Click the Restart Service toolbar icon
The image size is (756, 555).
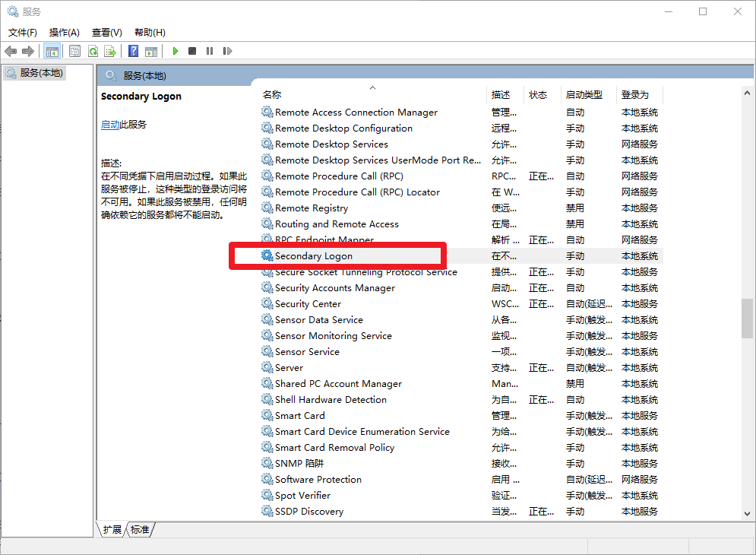tap(227, 51)
